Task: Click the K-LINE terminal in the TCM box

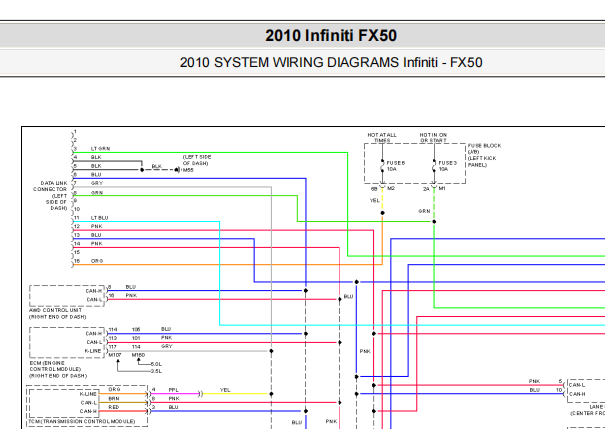Action: pos(88,394)
